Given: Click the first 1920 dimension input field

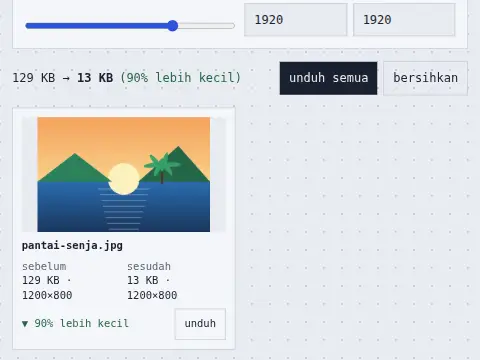Looking at the screenshot, I should tap(296, 20).
